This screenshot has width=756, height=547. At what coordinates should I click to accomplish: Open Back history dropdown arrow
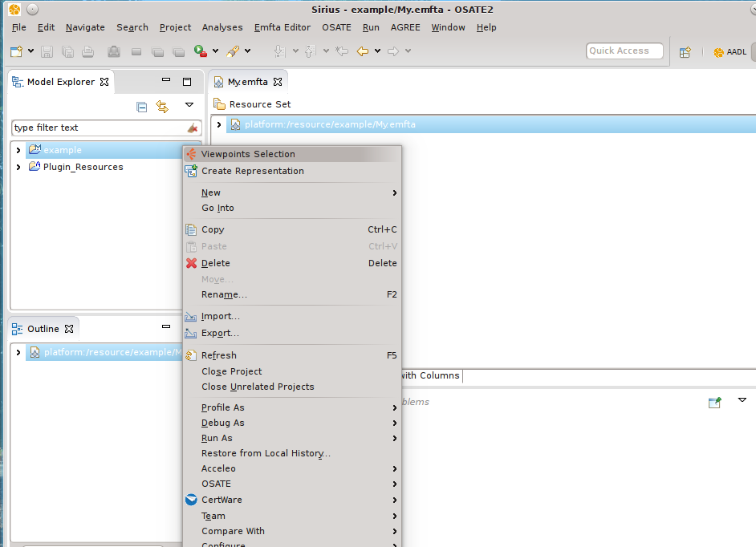[377, 51]
